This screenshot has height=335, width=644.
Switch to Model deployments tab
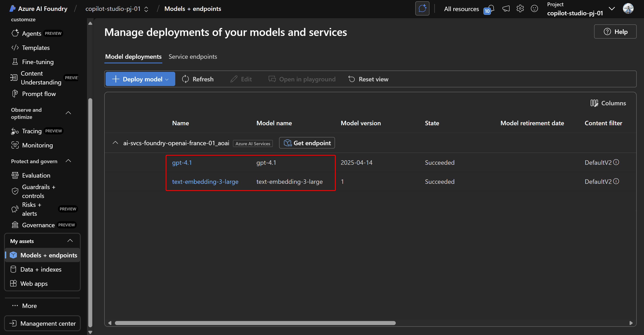133,57
